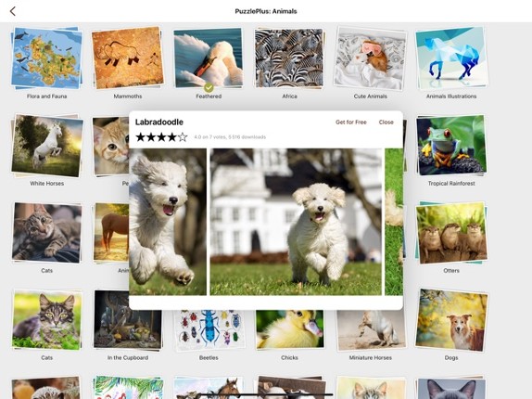This screenshot has height=399, width=532.
Task: Click the votes and downloads text
Action: click(x=230, y=137)
